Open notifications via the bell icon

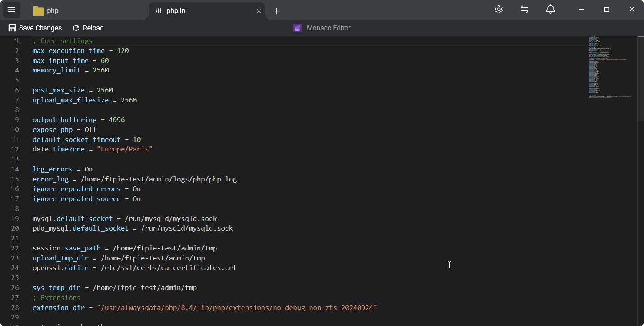(x=550, y=9)
